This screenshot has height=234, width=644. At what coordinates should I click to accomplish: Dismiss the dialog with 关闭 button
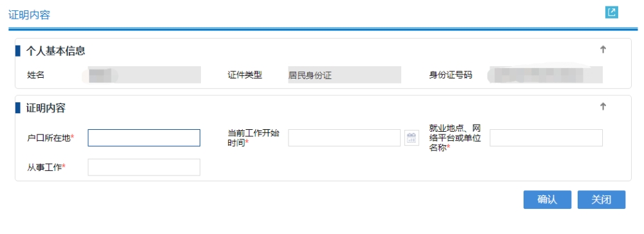[x=601, y=199]
